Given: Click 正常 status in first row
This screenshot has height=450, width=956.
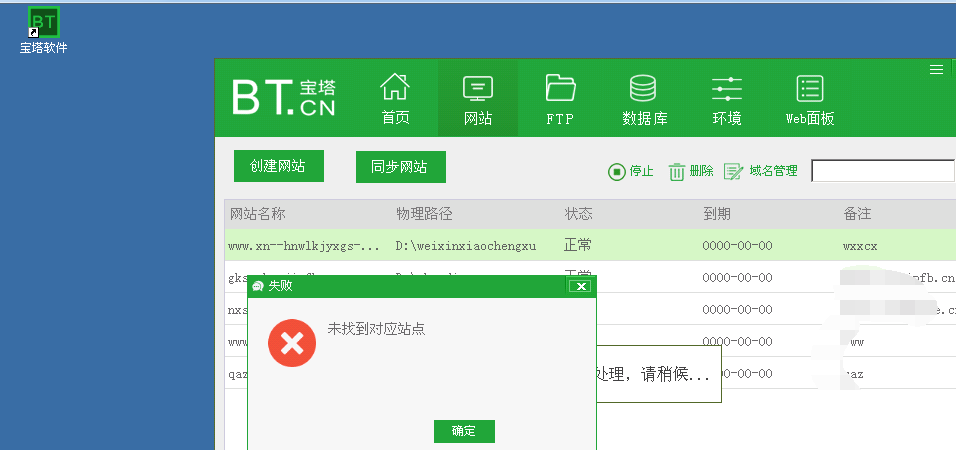Looking at the screenshot, I should click(577, 246).
